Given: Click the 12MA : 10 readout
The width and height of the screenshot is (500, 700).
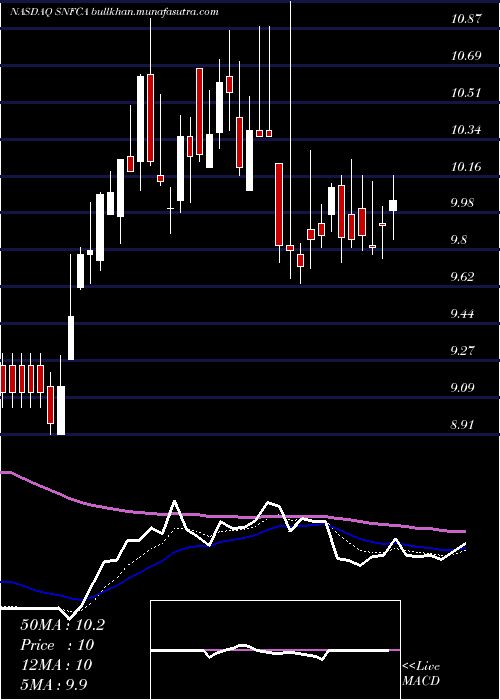Looking at the screenshot, I should 56,665.
